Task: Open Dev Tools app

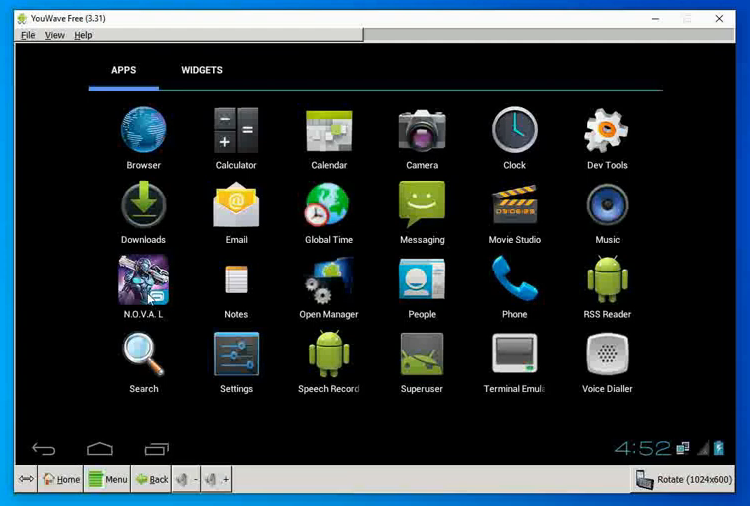Action: click(x=607, y=130)
